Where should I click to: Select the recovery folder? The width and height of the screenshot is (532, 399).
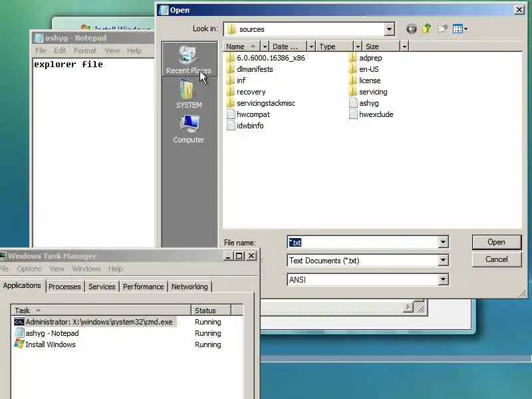(x=246, y=92)
